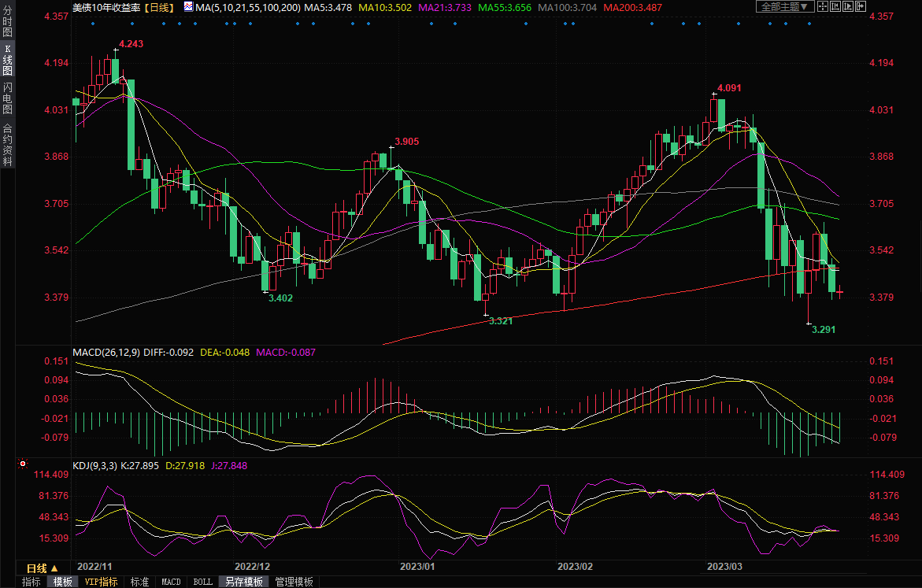The image size is (922, 588).
Task: Click the 另存模板 button
Action: tap(243, 582)
